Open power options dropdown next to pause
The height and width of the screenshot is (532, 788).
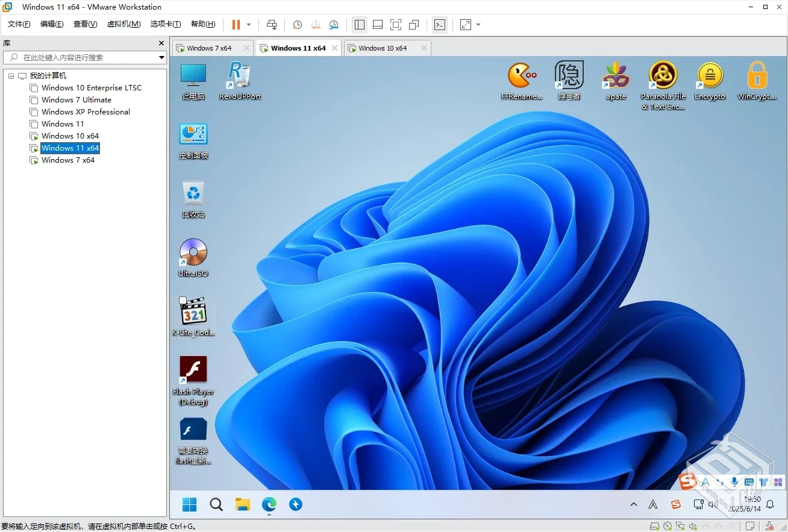pyautogui.click(x=249, y=25)
